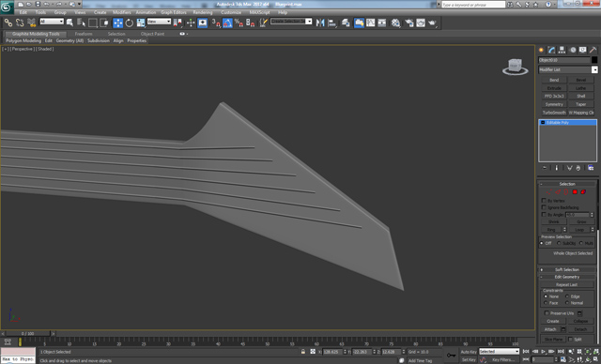Open the Material Editor icon
This screenshot has width=601, height=364.
click(x=395, y=23)
